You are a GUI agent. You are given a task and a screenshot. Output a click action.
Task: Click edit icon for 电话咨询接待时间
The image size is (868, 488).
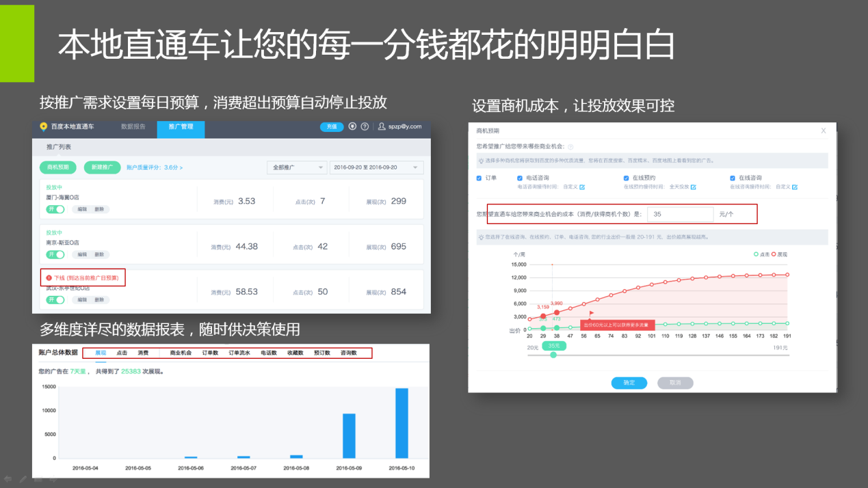point(582,187)
